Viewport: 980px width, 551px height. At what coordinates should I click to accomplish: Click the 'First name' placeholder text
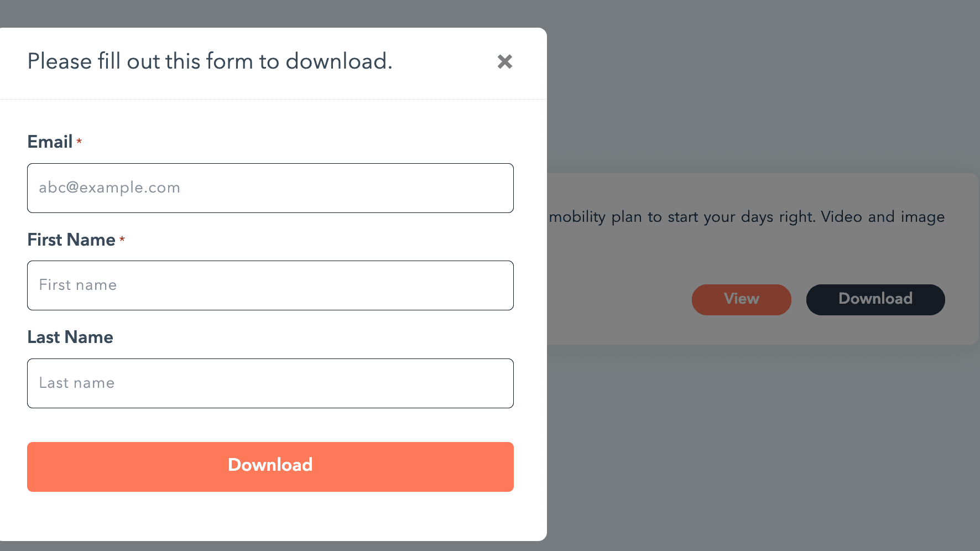tap(78, 285)
